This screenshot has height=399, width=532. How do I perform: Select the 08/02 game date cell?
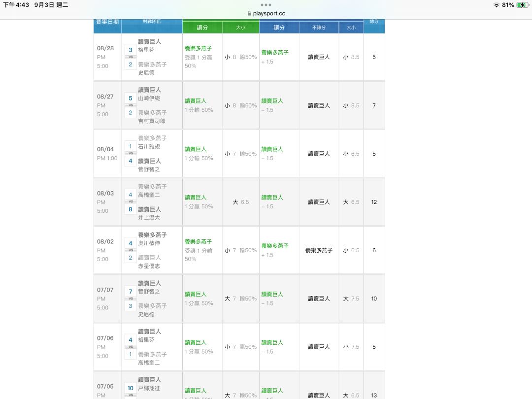107,250
